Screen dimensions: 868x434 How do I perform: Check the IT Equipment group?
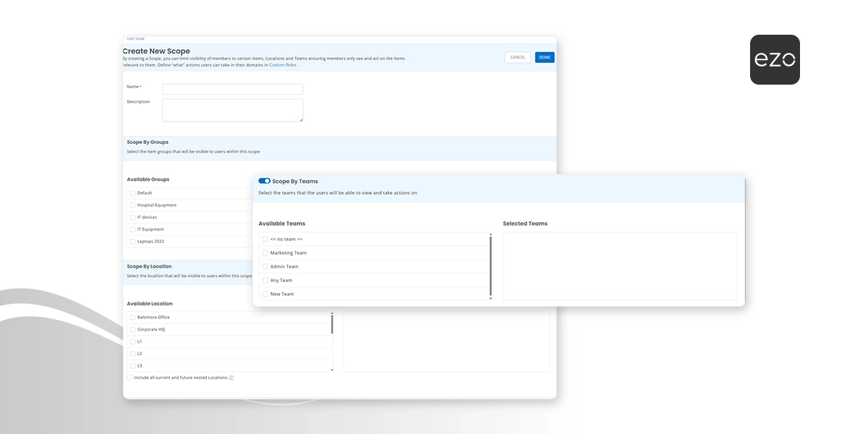(133, 229)
